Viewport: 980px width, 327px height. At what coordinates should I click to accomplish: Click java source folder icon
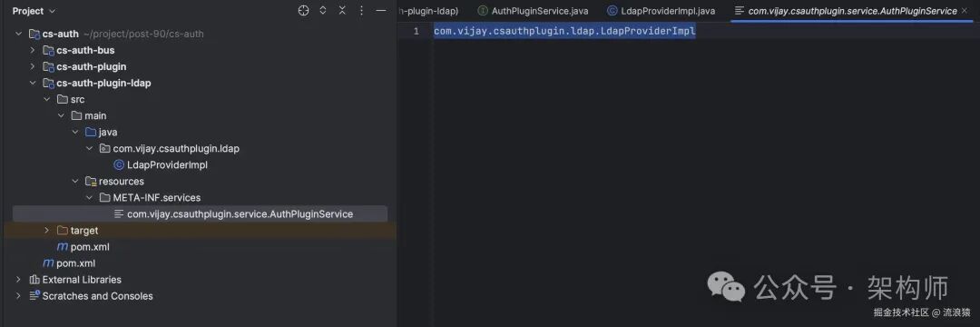[91, 132]
